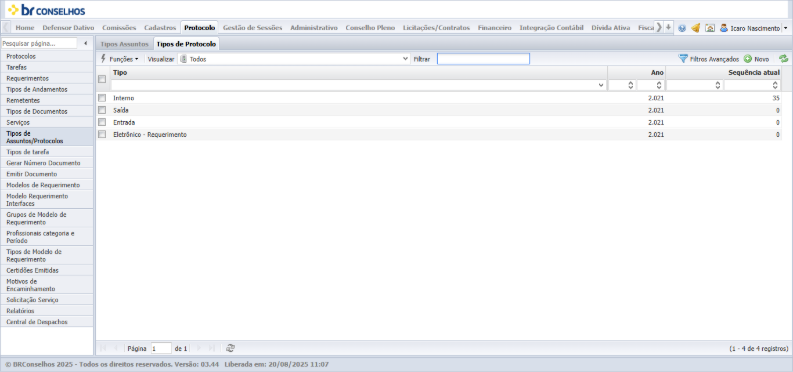Click the Filtros Avançados funnel icon
Screen dimensions: 793x372
(x=683, y=59)
